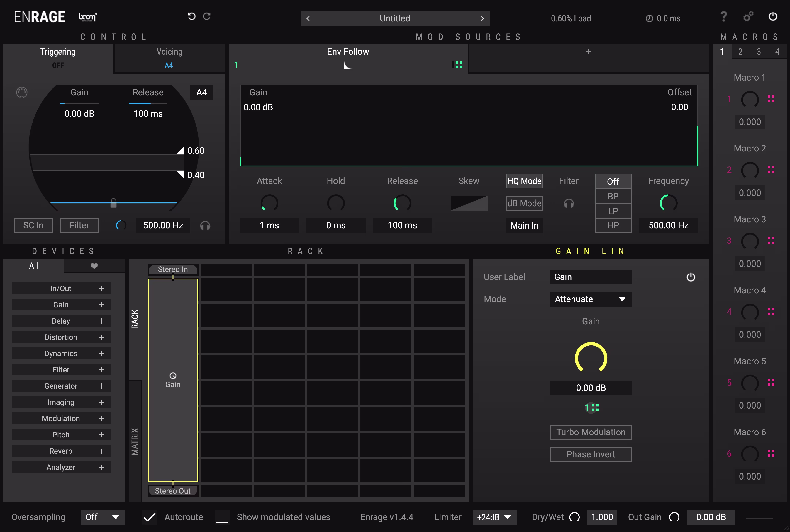Viewport: 790px width, 532px height.
Task: Open help via the question mark icon
Action: (x=723, y=16)
